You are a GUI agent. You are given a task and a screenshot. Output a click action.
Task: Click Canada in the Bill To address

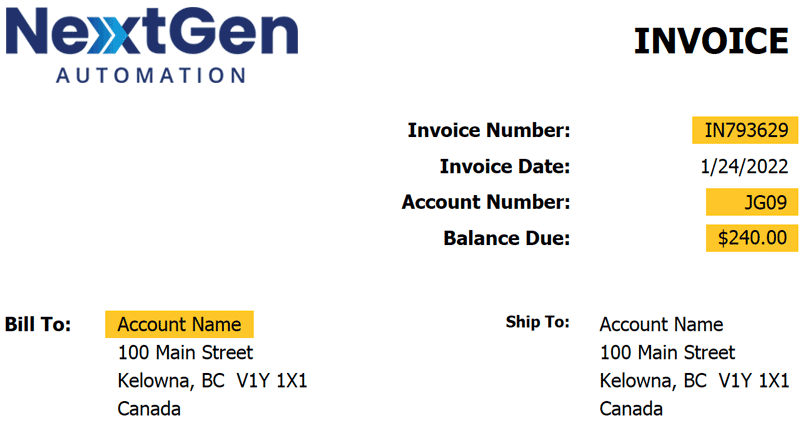149,409
